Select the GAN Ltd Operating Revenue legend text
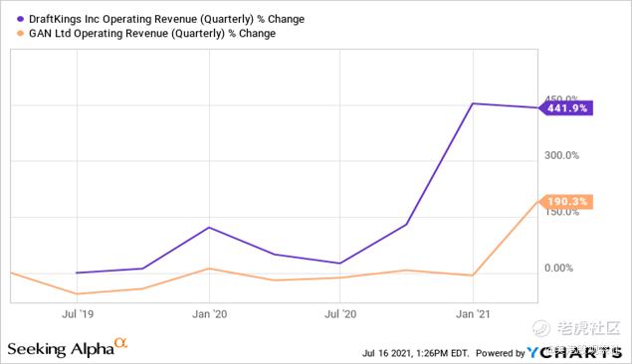 tap(152, 34)
